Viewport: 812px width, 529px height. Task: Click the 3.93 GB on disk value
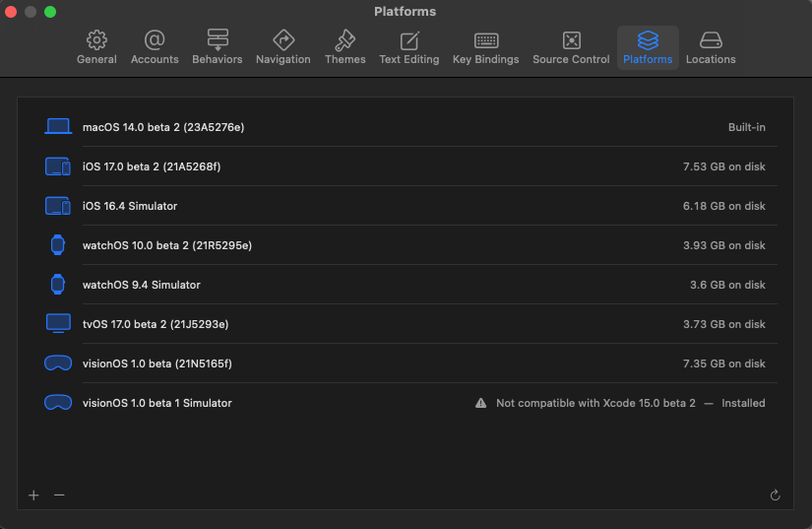724,245
